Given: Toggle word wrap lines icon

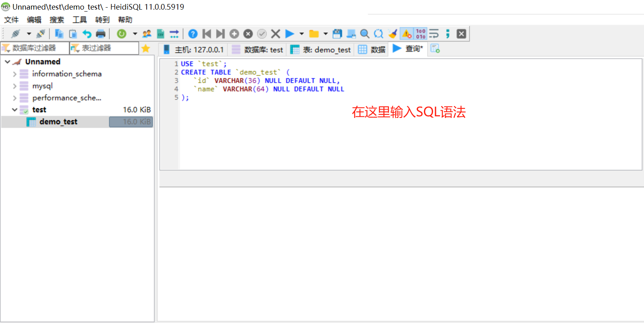Looking at the screenshot, I should coord(434,34).
